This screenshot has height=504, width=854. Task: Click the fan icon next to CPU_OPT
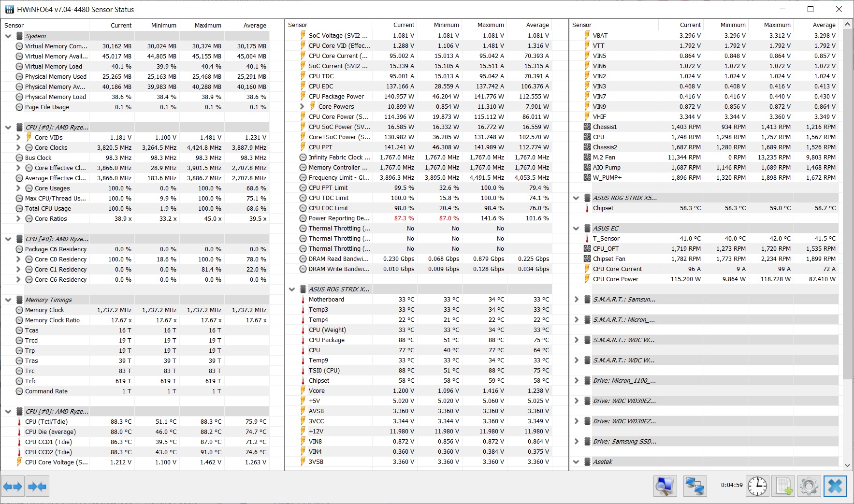[x=587, y=249]
